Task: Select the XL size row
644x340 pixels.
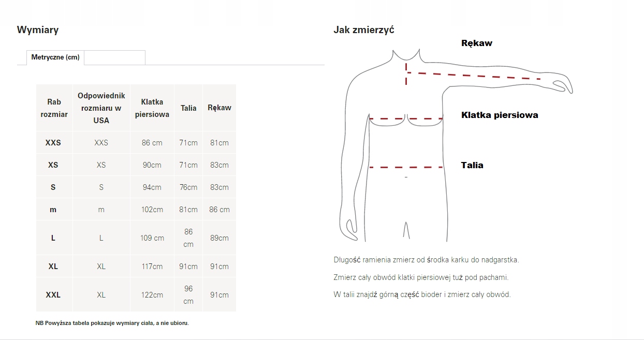Action: tap(54, 266)
